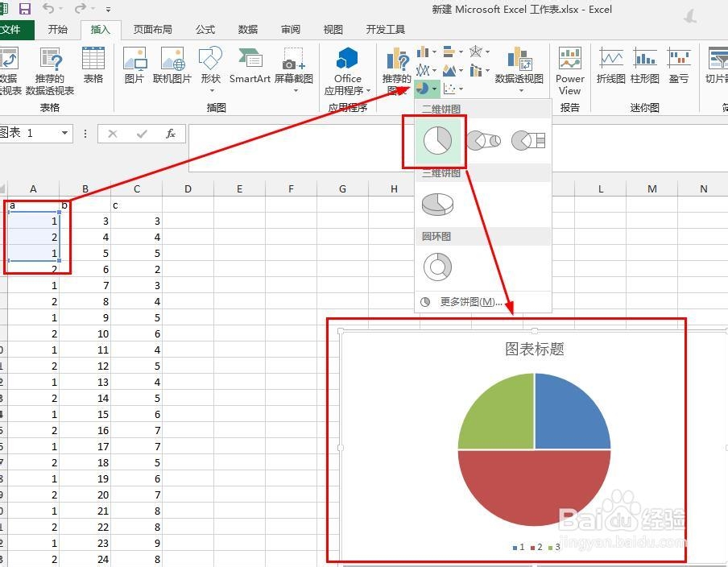Select the chart title text box
Image resolution: width=728 pixels, height=567 pixels.
(534, 350)
